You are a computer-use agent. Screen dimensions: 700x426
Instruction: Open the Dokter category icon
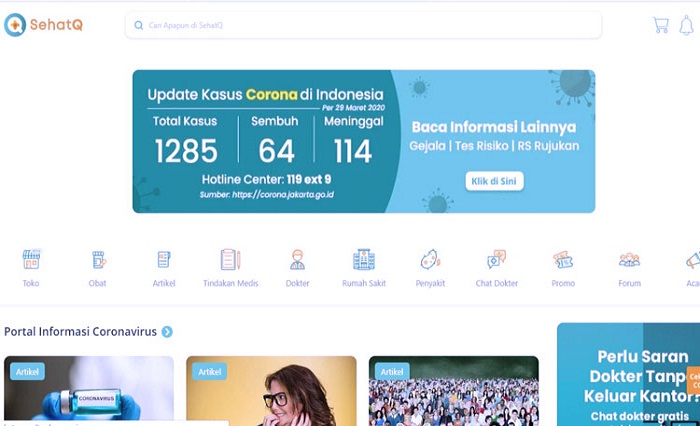[x=297, y=261]
